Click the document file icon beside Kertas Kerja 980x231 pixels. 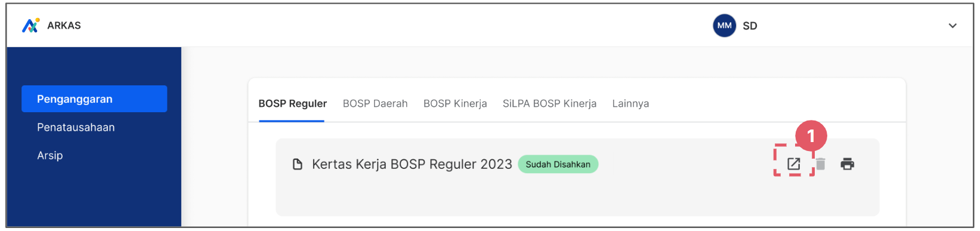coord(298,164)
